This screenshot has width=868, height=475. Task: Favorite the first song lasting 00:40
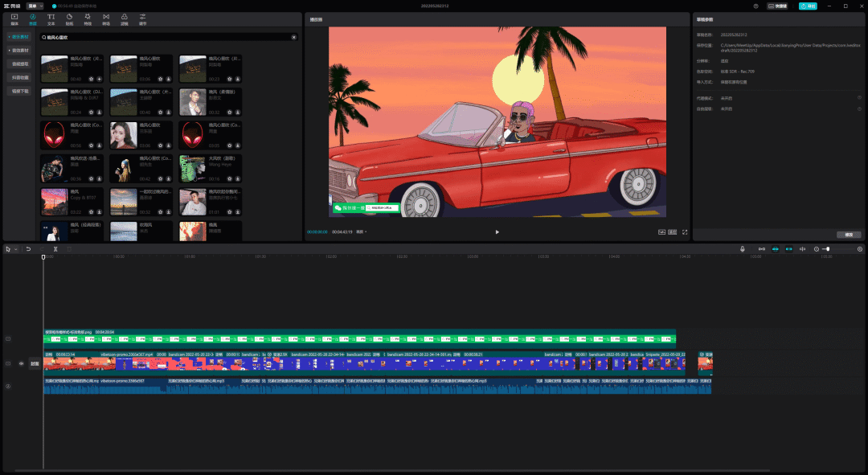92,79
